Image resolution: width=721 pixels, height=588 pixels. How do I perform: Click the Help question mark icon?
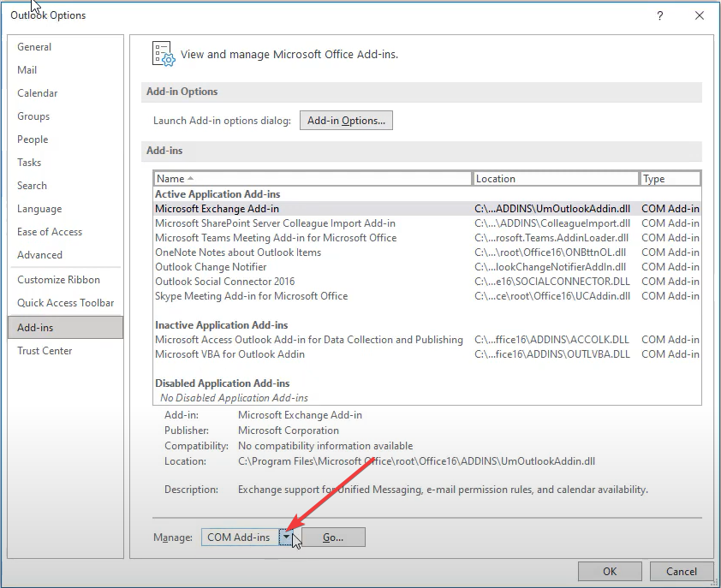(x=660, y=15)
